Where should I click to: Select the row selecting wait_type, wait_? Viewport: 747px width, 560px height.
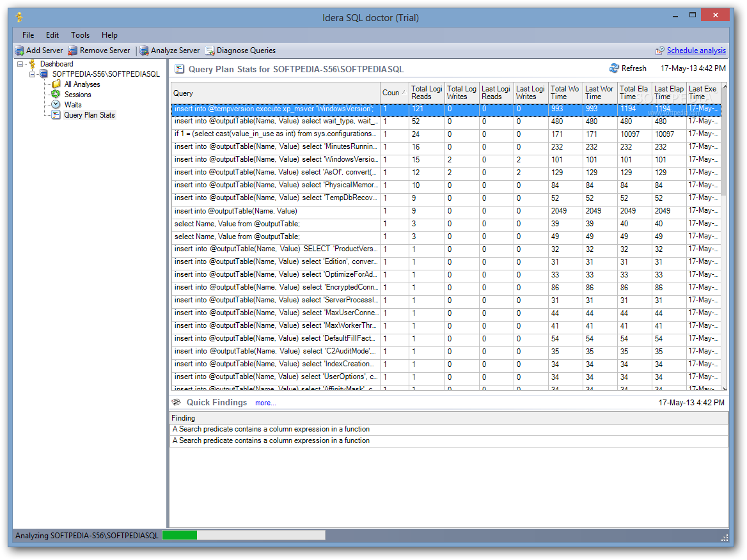tap(446, 121)
